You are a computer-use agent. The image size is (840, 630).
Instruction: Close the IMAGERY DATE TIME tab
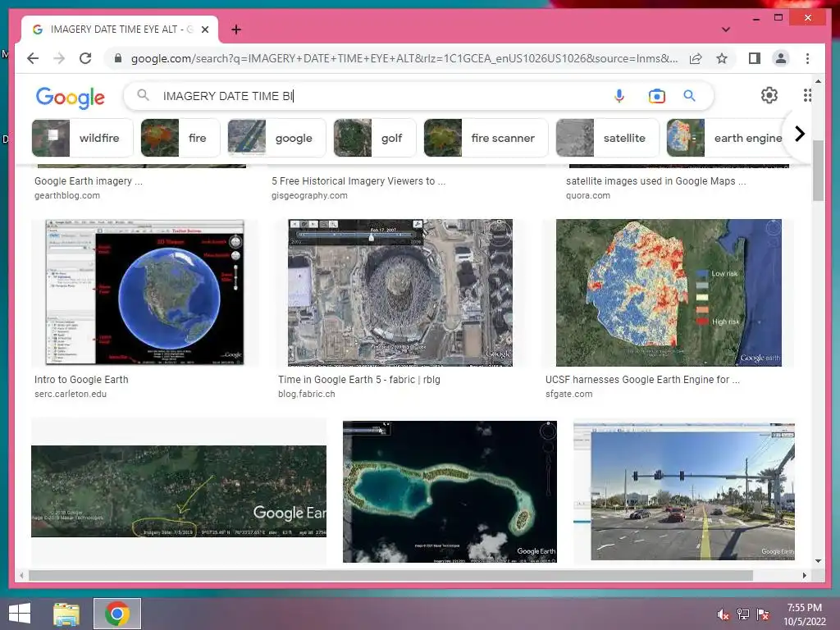point(204,30)
